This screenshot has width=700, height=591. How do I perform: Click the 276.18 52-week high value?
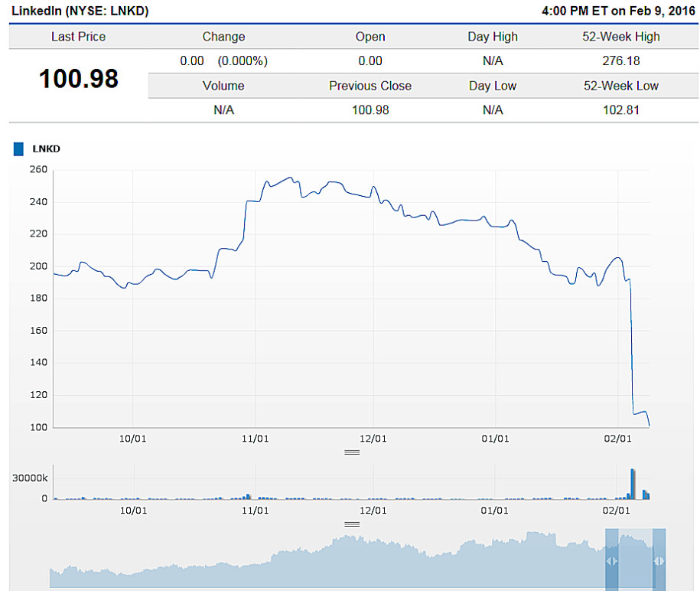(x=621, y=60)
